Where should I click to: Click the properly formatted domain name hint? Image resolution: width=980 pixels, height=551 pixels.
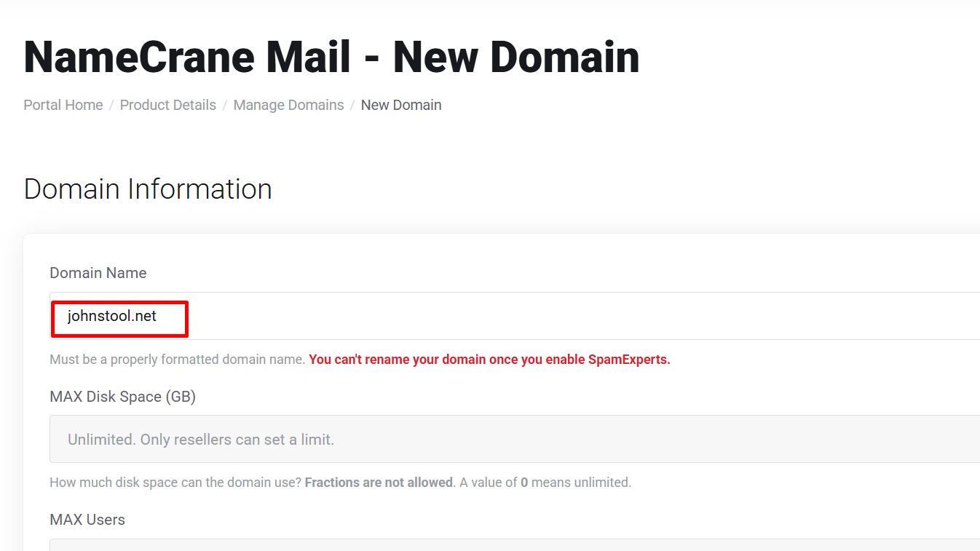(177, 360)
